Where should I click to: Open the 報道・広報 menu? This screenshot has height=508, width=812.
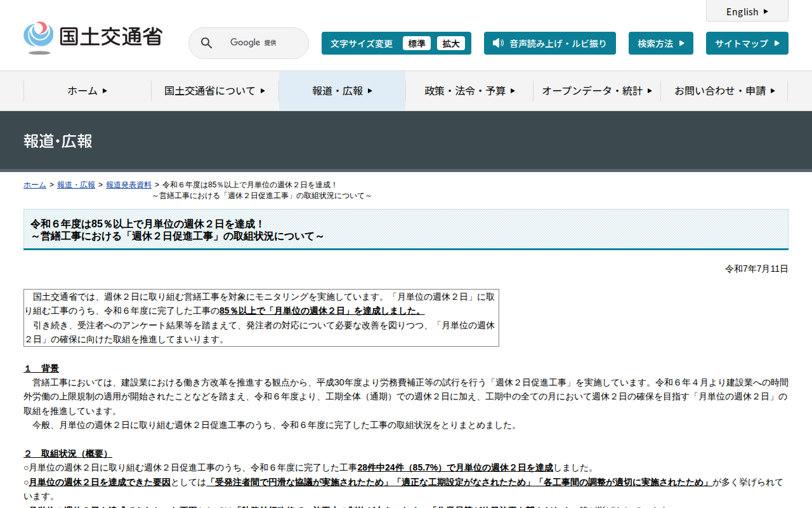pos(343,91)
